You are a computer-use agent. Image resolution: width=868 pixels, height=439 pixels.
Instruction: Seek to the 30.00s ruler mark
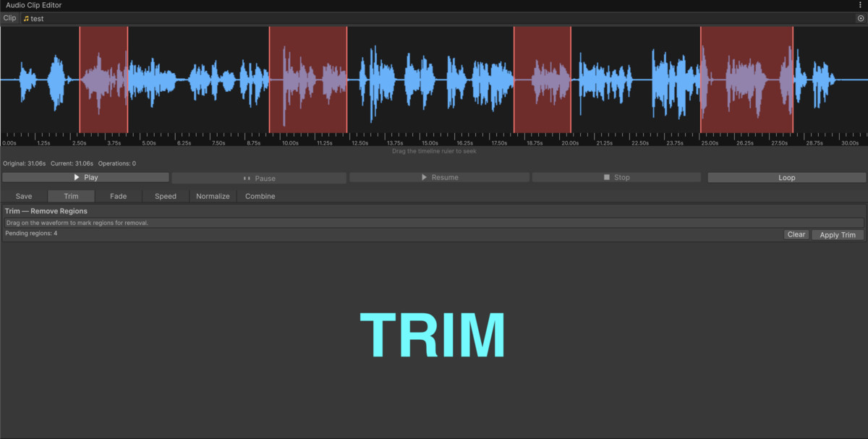849,142
